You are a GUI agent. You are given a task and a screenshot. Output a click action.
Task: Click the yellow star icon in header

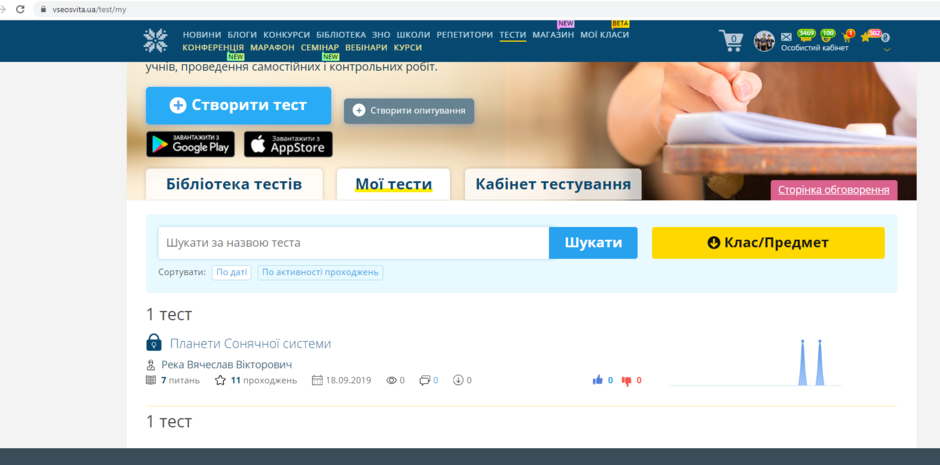[866, 37]
